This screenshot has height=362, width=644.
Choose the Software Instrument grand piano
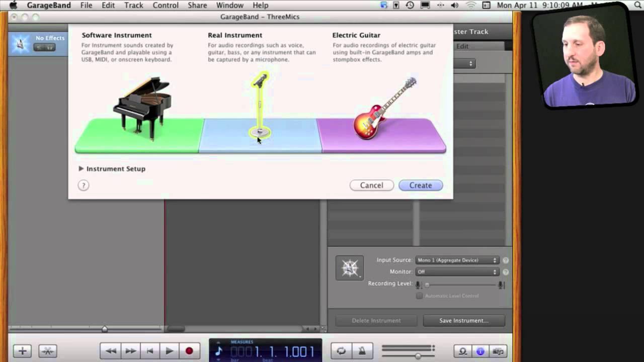(x=142, y=108)
